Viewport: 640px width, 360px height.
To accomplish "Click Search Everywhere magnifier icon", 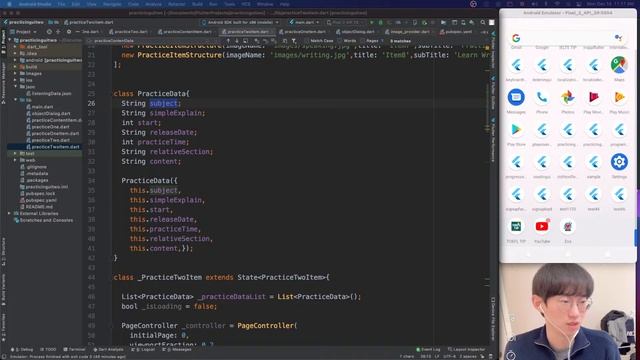I will pos(483,22).
